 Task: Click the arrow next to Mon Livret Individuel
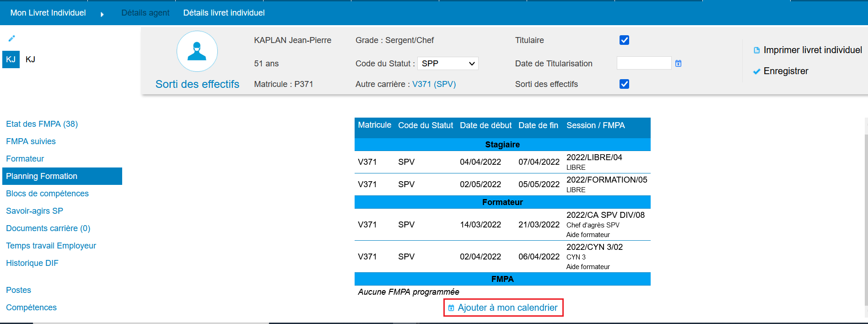102,14
